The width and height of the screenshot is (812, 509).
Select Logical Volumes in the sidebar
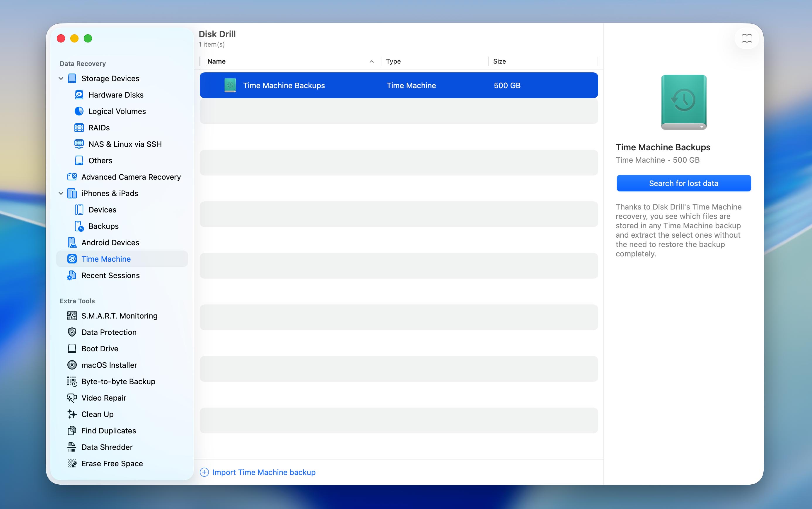(x=122, y=111)
